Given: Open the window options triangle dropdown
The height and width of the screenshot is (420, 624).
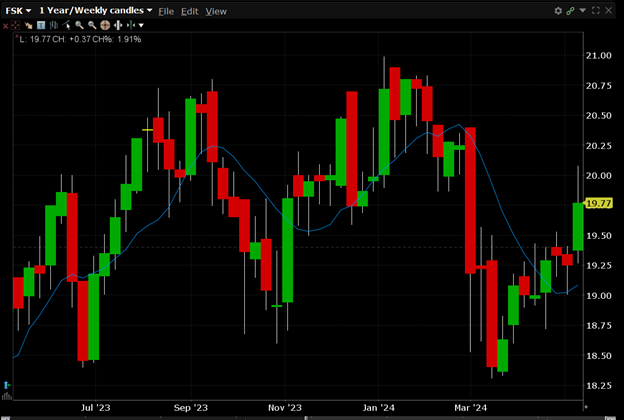Looking at the screenshot, I should click(x=583, y=10).
